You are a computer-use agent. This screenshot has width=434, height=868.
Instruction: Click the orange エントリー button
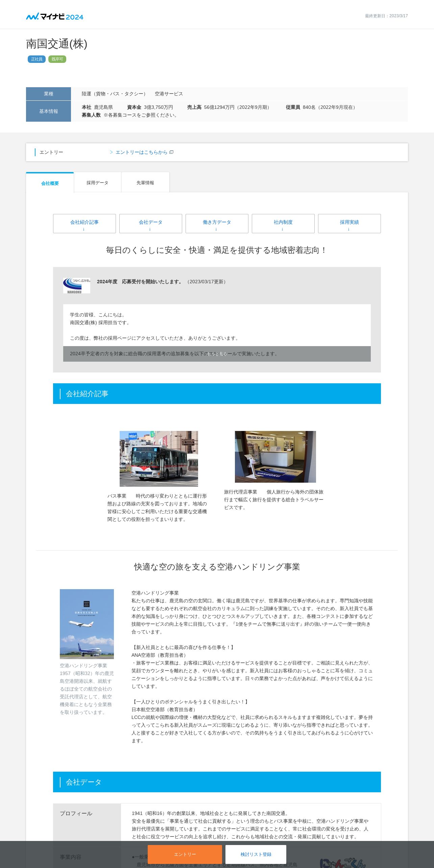[x=185, y=854]
